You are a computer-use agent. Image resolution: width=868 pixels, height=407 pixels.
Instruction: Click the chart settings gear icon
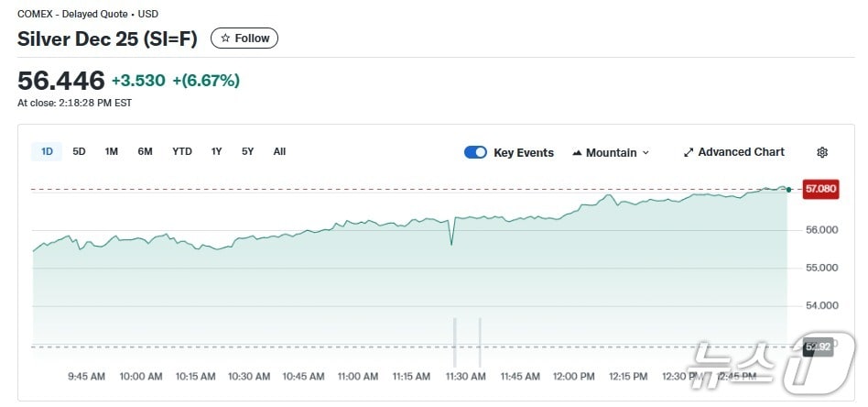[x=821, y=152]
